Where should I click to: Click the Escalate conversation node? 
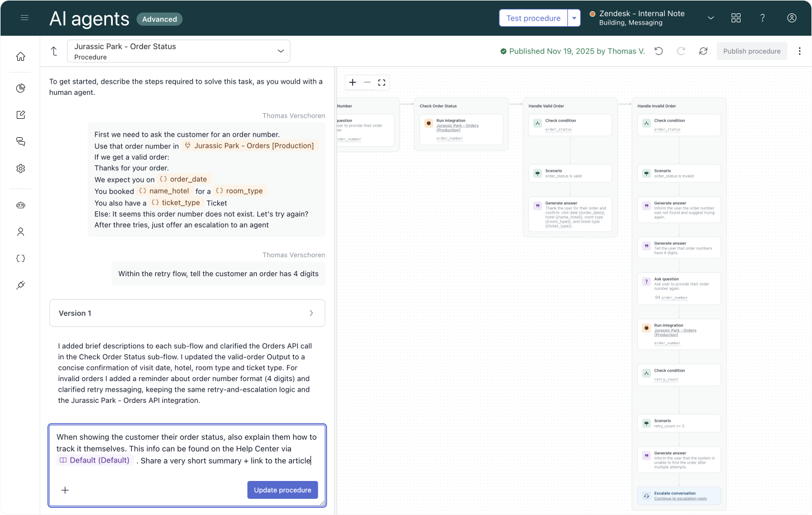(679, 495)
